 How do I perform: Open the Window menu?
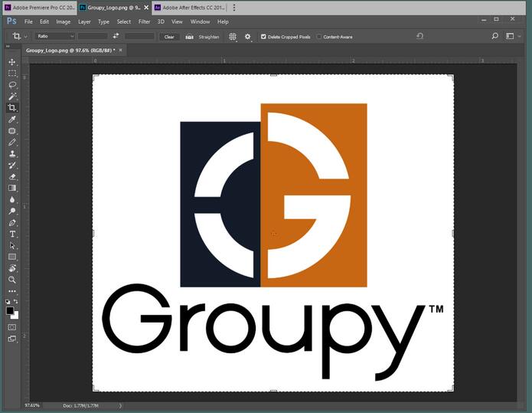tap(200, 21)
